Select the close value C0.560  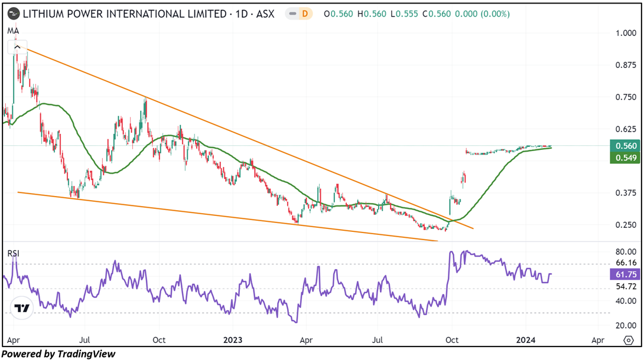436,14
